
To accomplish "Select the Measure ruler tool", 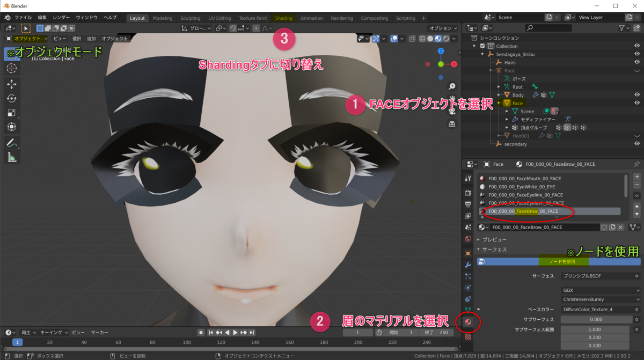I will (x=12, y=157).
